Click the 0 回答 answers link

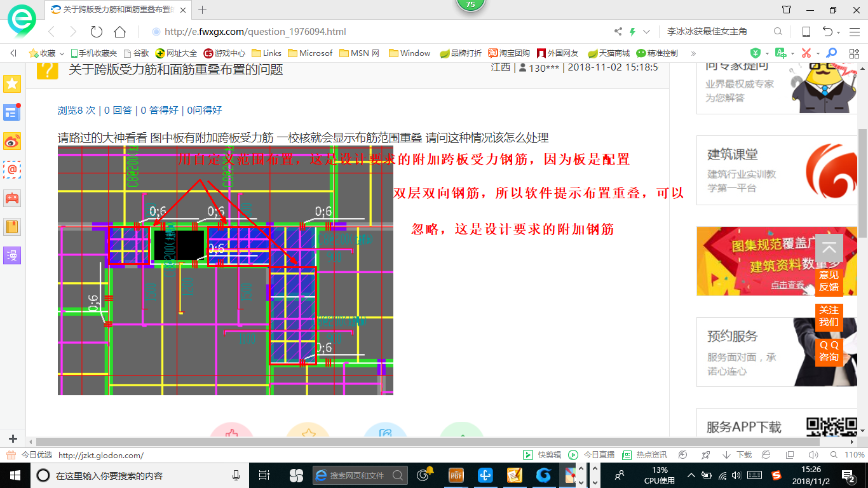[x=118, y=111]
